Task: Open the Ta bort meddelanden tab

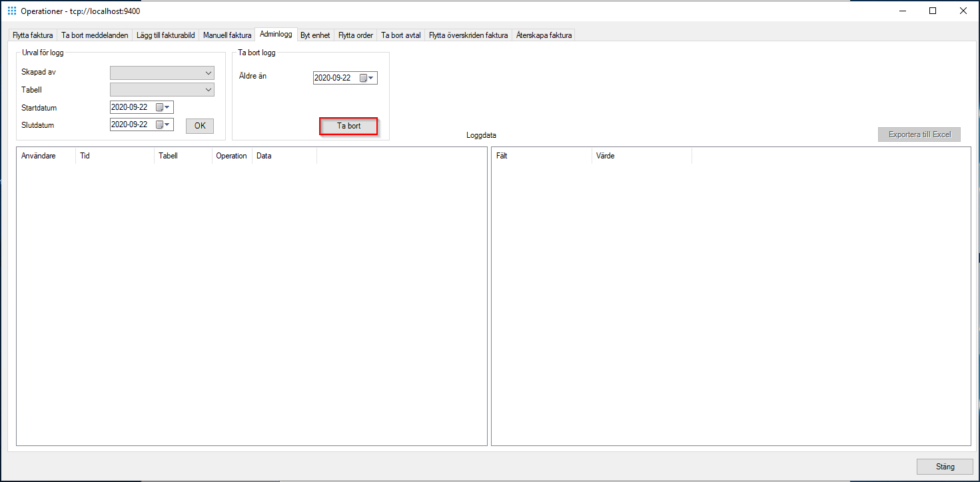Action: (x=94, y=35)
